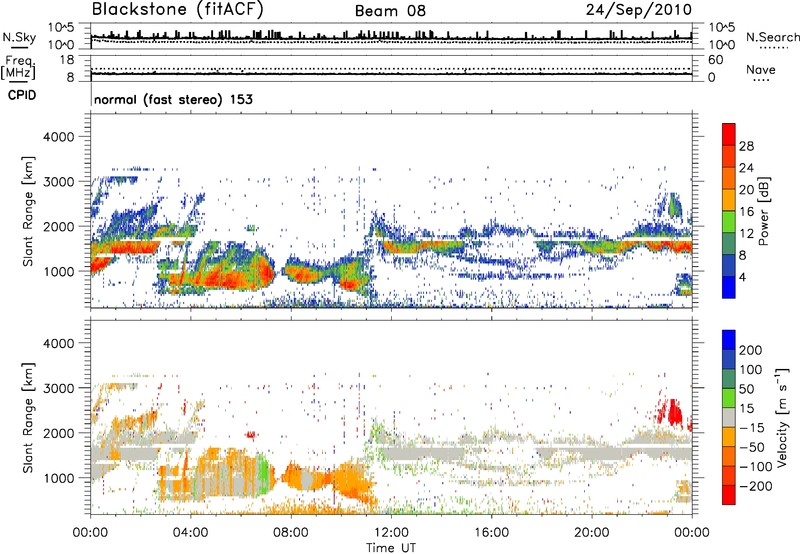
Task: Click the "20:00" time tick label
Action: (x=591, y=533)
